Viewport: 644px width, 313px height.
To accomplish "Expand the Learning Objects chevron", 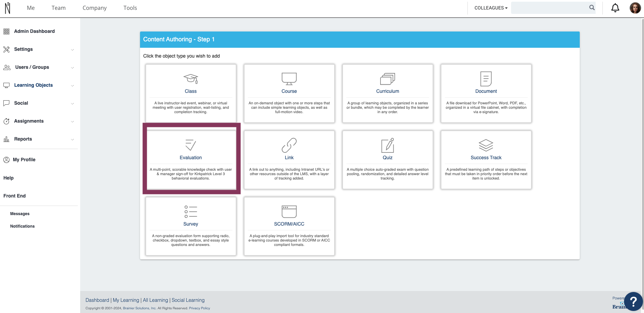I will (x=72, y=86).
